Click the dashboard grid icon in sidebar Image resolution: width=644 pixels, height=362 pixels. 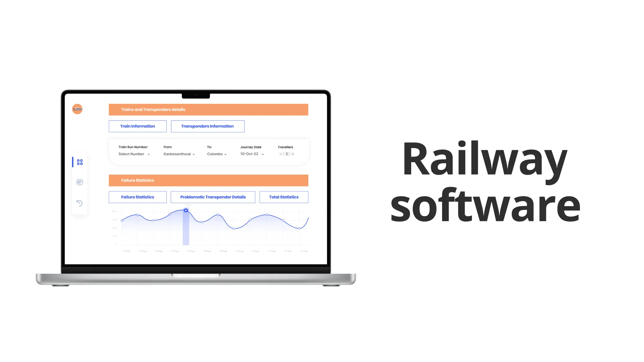79,162
